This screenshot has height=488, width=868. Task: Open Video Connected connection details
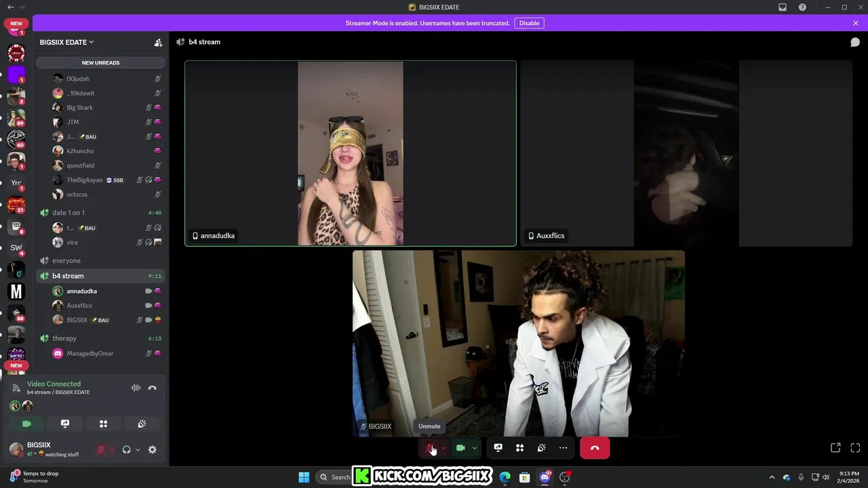(x=54, y=384)
